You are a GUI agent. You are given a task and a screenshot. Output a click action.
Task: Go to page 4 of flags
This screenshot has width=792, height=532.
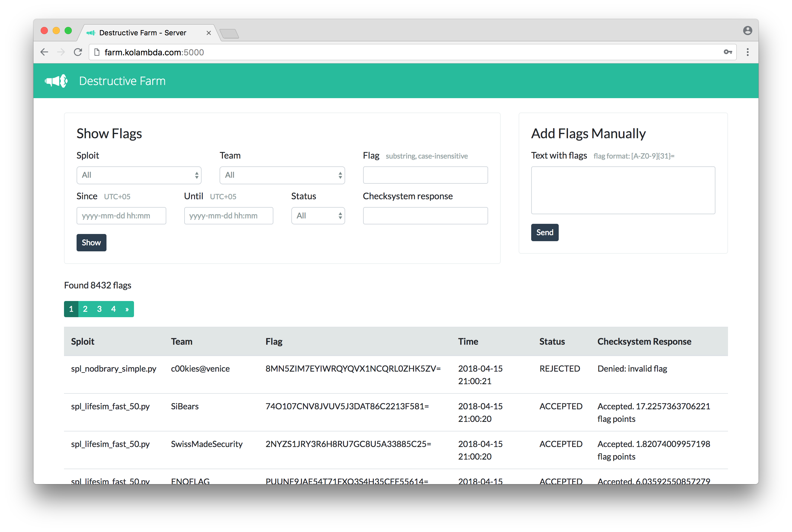pos(113,309)
